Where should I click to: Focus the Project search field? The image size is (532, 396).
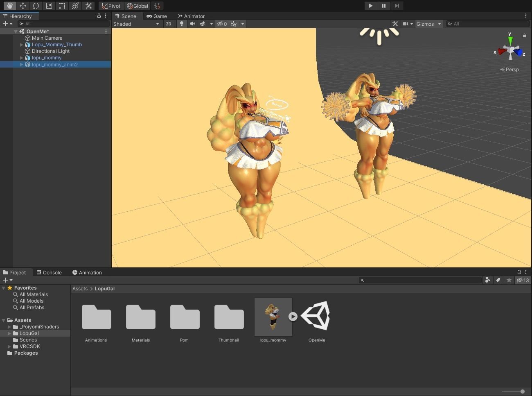420,280
